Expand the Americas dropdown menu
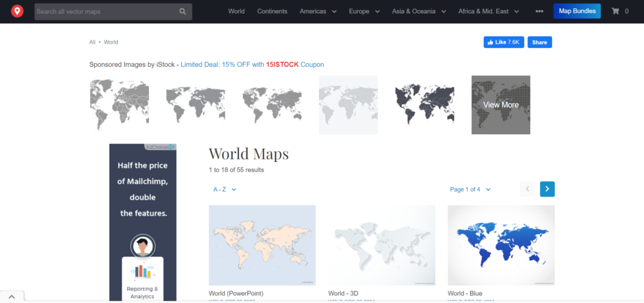This screenshot has height=303, width=644. tap(318, 11)
